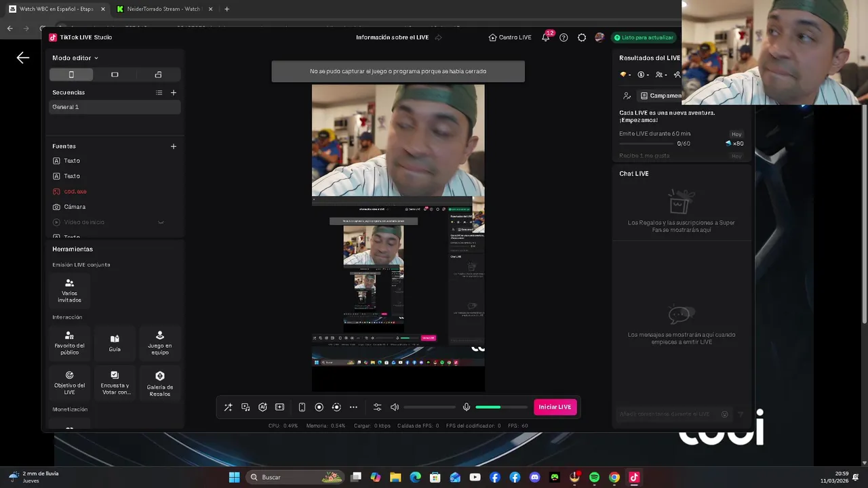Open the Guía tool
The image size is (868, 488).
(115, 343)
